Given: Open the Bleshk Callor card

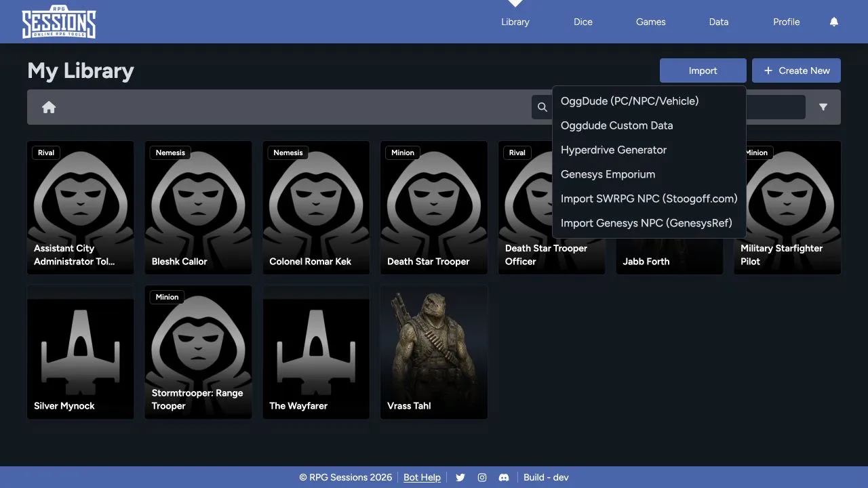Looking at the screenshot, I should tap(198, 207).
